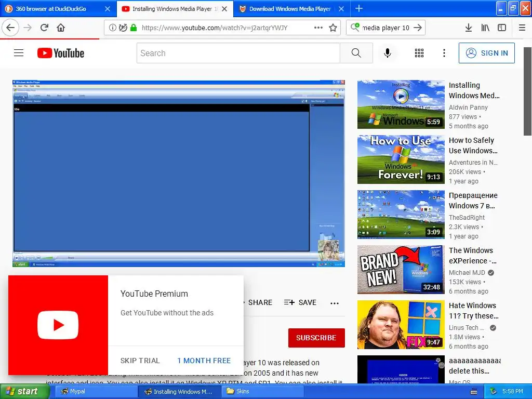
Task: Open How to Use Windows Forever thumbnail
Action: click(401, 159)
